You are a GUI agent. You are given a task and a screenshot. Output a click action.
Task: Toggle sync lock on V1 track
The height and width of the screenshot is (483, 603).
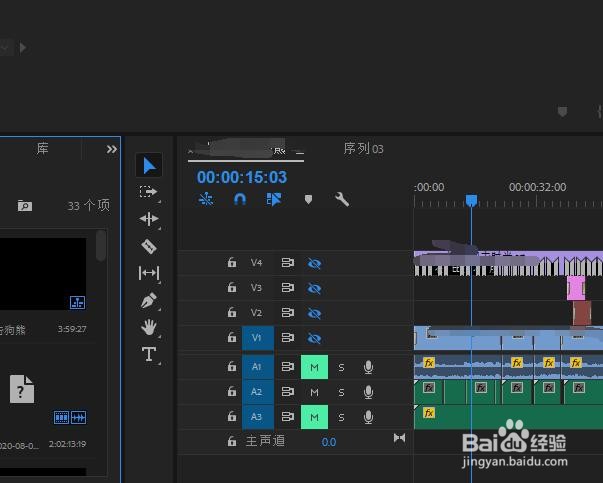click(x=288, y=338)
